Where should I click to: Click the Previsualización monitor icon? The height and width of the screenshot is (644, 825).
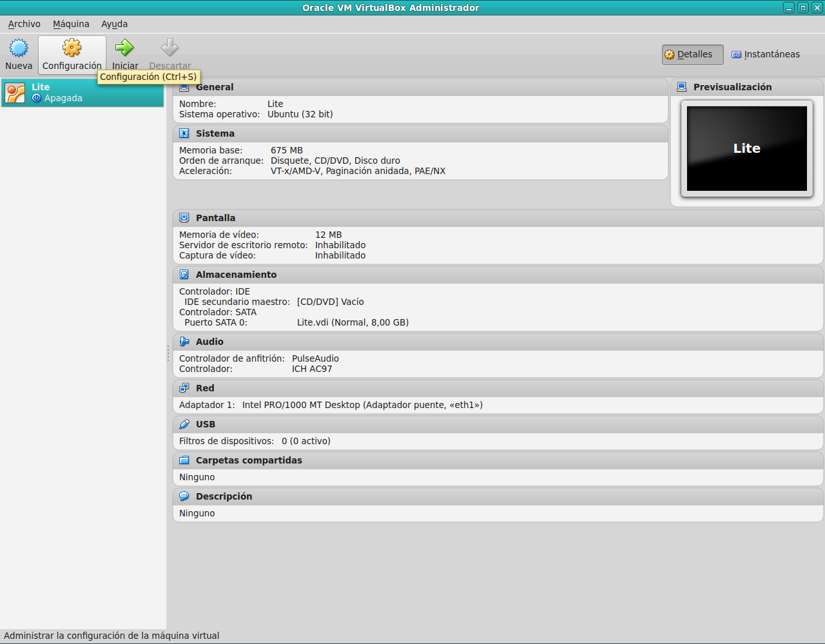pos(682,87)
